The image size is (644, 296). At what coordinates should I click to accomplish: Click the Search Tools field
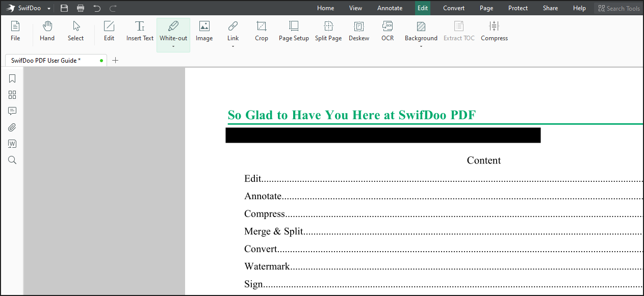(619, 8)
